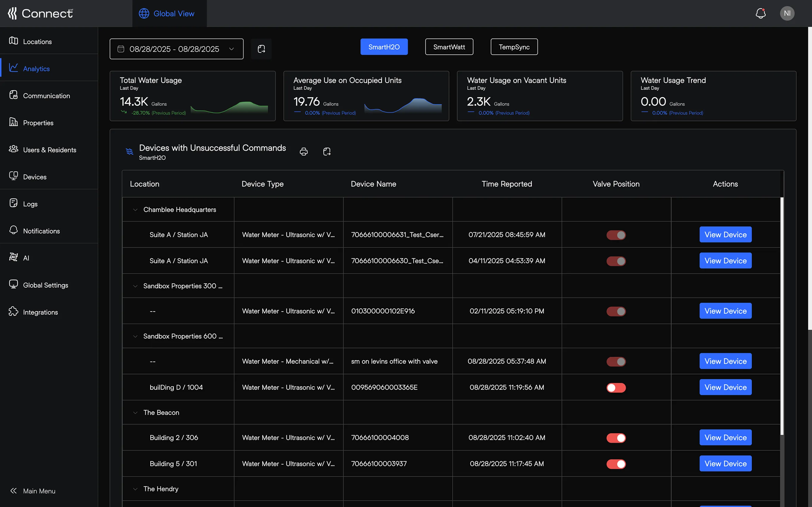The width and height of the screenshot is (812, 507).
Task: Toggle valve for Building 2 / 306
Action: [616, 438]
